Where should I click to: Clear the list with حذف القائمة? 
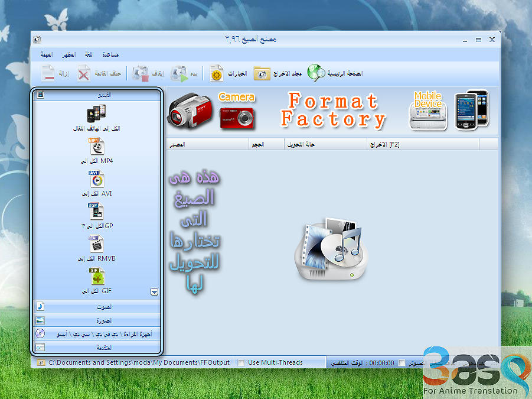pyautogui.click(x=99, y=73)
